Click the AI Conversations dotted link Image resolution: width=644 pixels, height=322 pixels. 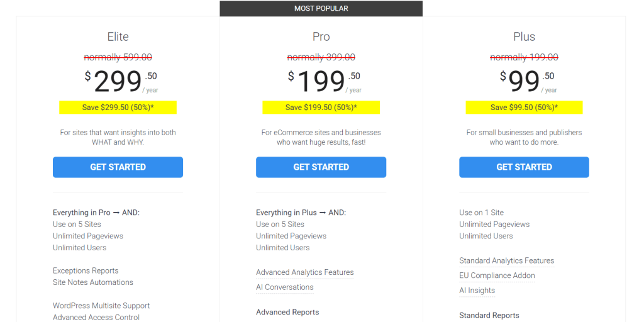point(284,287)
